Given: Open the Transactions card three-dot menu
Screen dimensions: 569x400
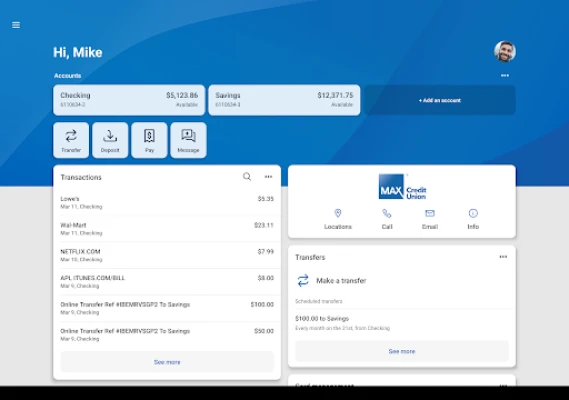Looking at the screenshot, I should [x=268, y=177].
